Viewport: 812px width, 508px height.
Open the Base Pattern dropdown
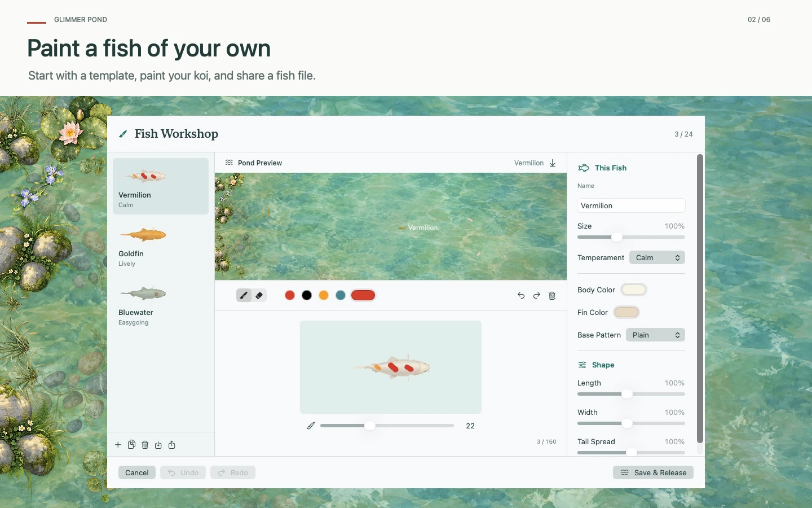(655, 335)
